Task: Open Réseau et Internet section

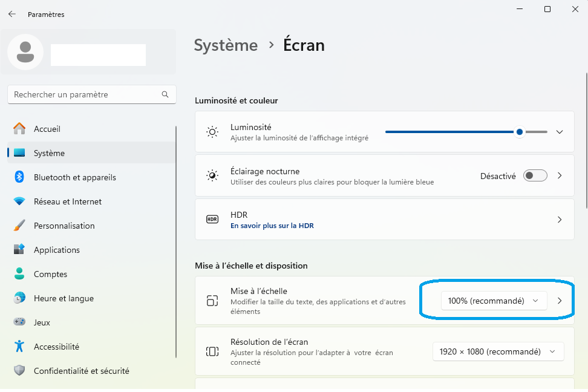Action: pyautogui.click(x=91, y=201)
